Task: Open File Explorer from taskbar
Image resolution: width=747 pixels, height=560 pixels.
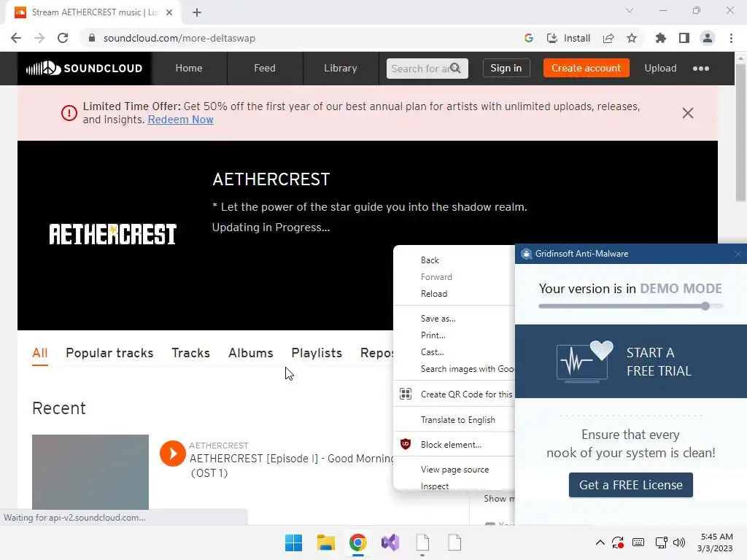Action: 326,542
